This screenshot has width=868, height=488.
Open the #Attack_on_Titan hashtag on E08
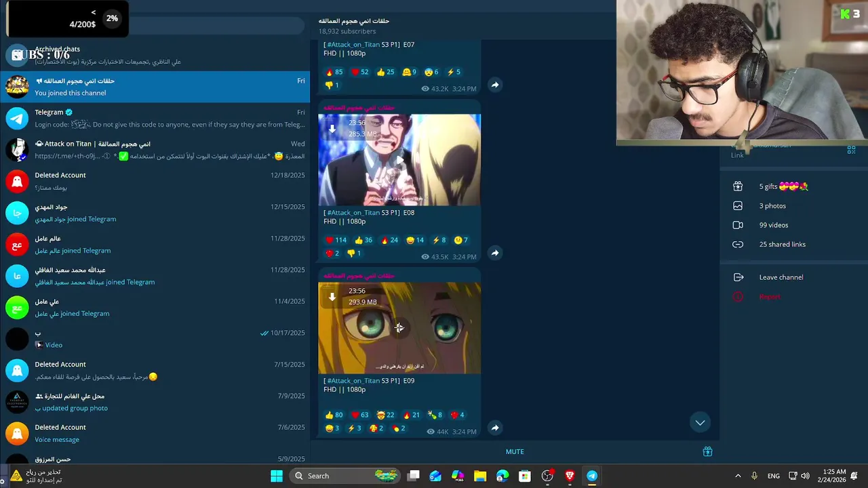[x=353, y=213]
